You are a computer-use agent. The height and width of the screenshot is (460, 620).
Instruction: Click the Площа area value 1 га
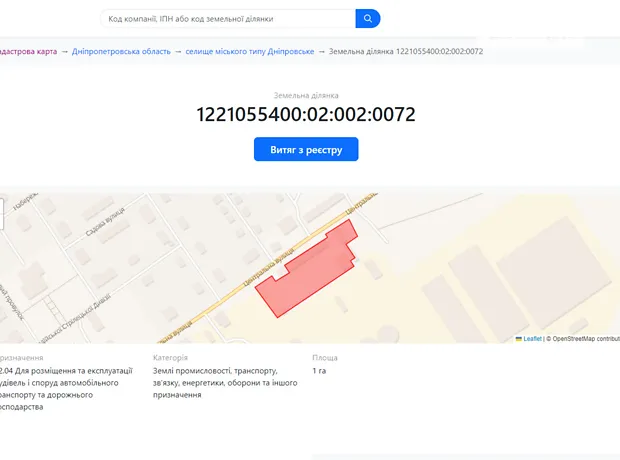coord(319,371)
